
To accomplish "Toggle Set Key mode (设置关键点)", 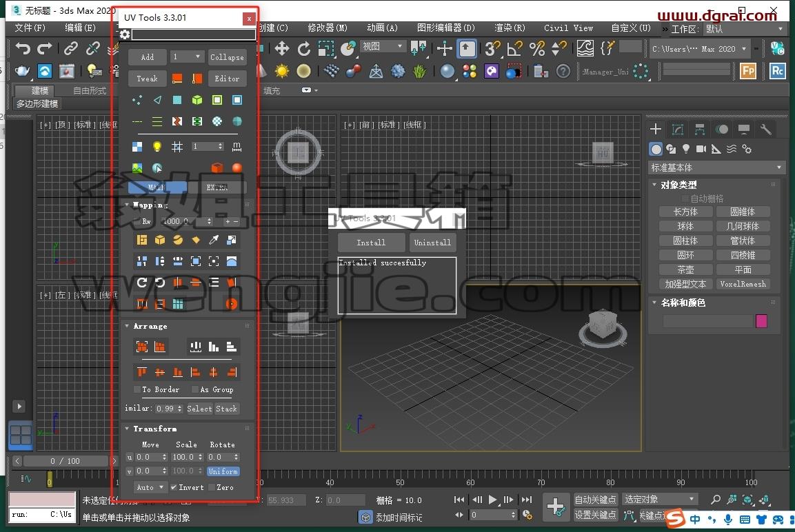I will point(595,515).
